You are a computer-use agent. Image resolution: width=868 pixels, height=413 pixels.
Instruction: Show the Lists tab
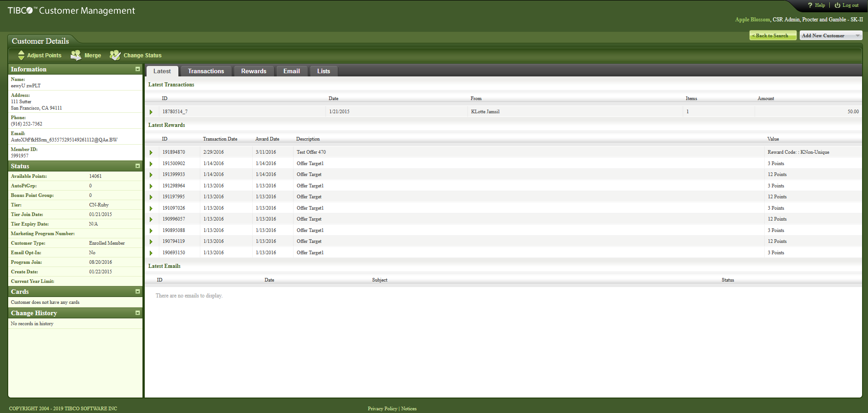[324, 71]
